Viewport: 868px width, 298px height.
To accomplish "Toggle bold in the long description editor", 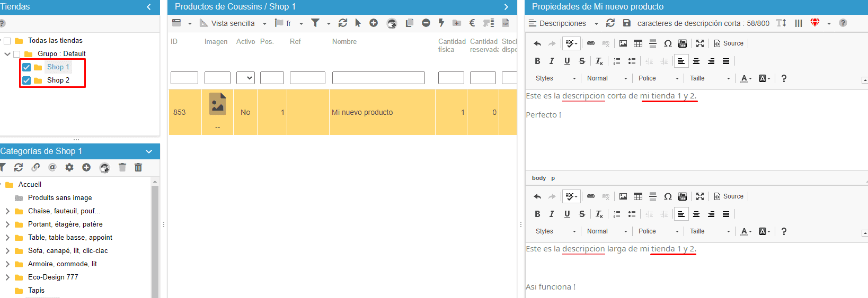I will tap(537, 214).
